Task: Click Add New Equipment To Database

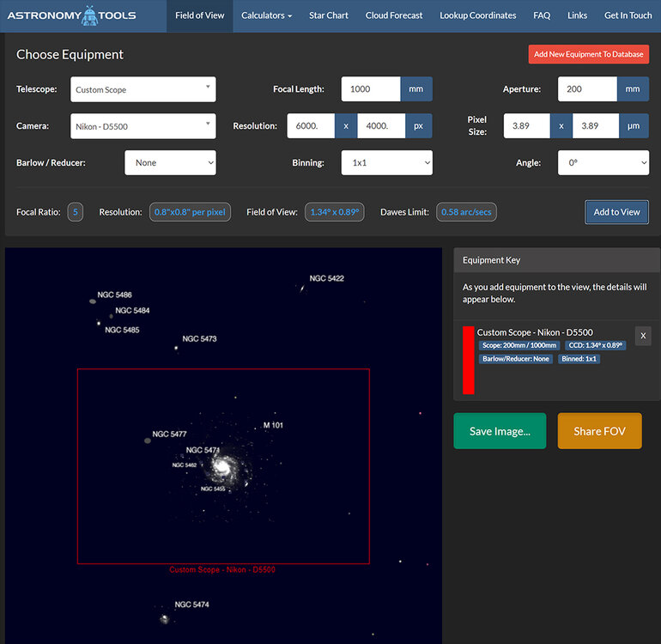Action: click(588, 54)
